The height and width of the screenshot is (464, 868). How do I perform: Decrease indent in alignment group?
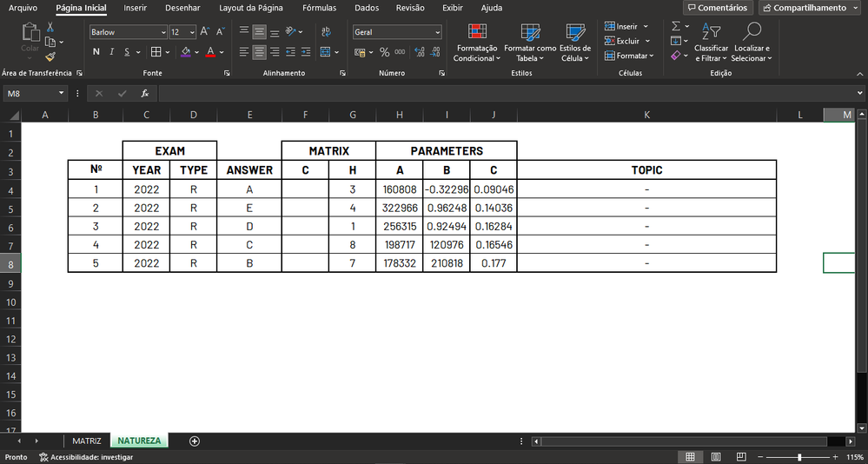pyautogui.click(x=290, y=52)
